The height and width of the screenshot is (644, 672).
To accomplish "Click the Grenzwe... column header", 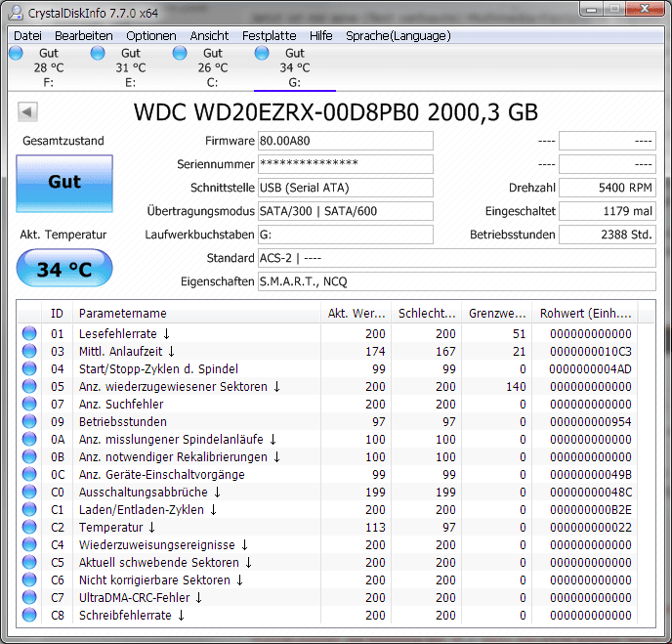I will point(497,314).
